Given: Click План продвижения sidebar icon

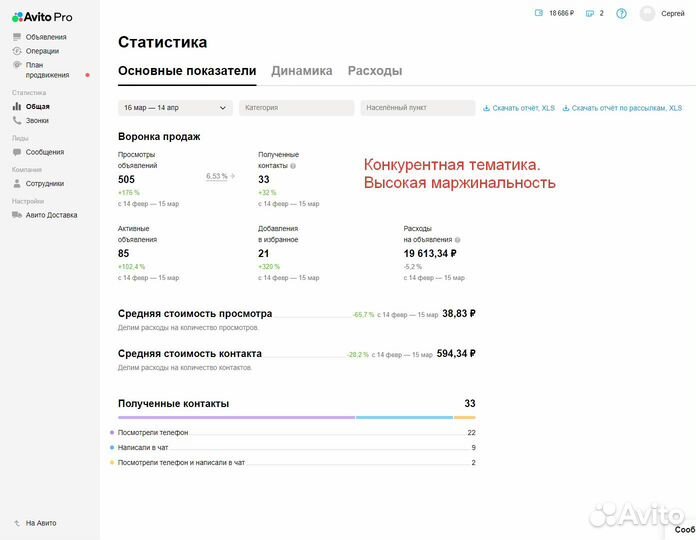Looking at the screenshot, I should coord(17,65).
